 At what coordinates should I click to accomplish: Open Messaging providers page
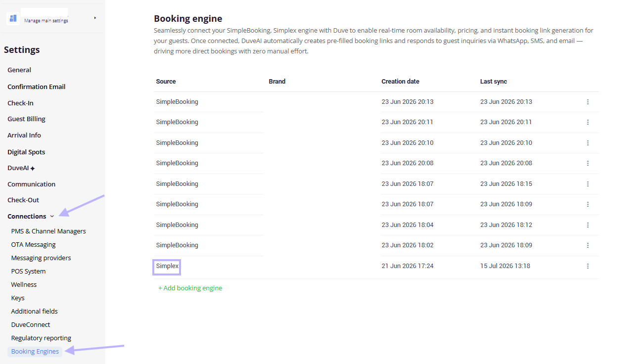[41, 258]
